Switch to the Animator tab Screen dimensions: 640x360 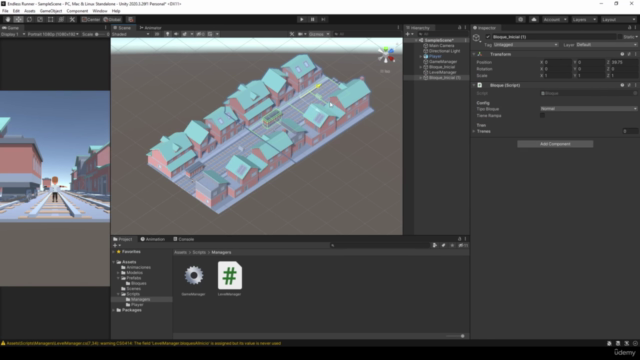click(x=151, y=27)
